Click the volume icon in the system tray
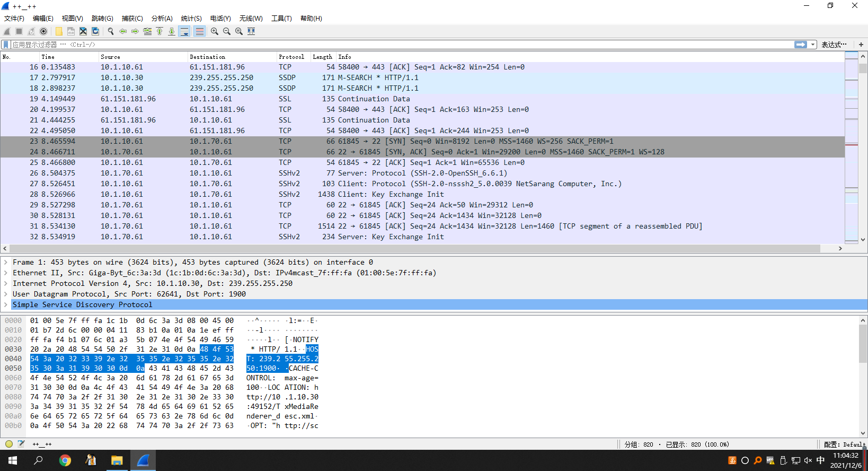This screenshot has height=471, width=868. (x=808, y=460)
